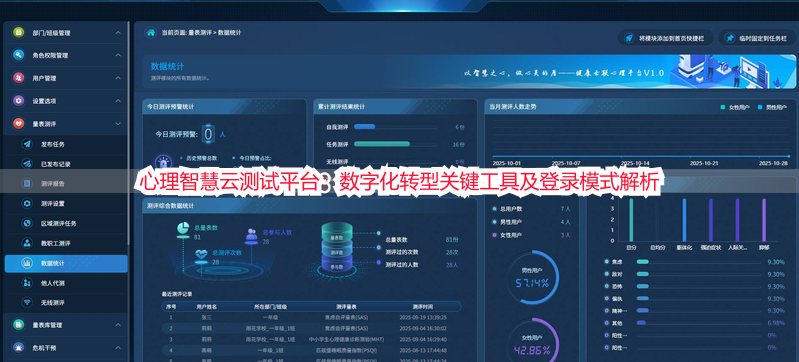Click the home icon beside the breadcrumb
This screenshot has height=362, width=799.
click(x=150, y=33)
